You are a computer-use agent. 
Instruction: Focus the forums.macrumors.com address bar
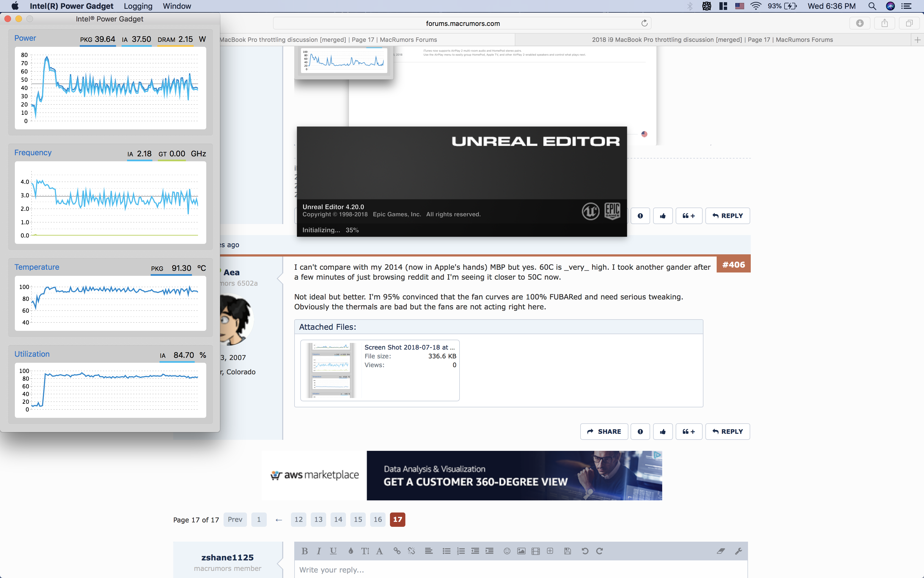[462, 23]
